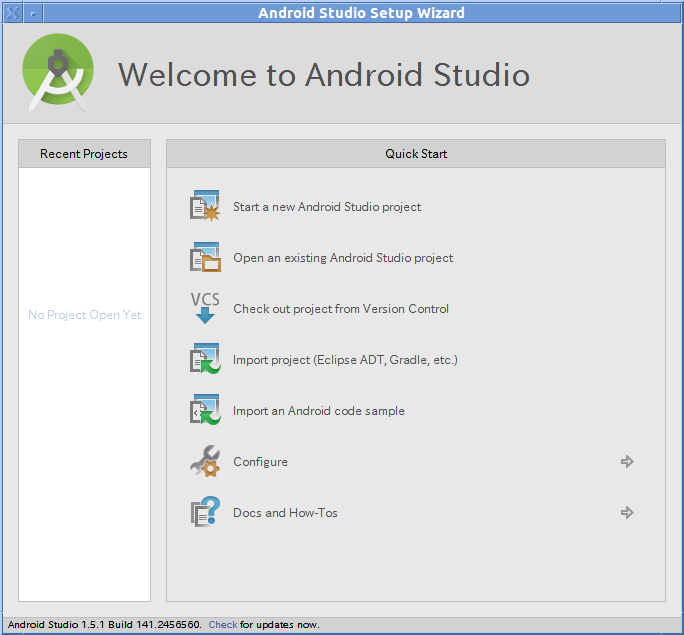
Task: Open the Configure menu entry
Action: [260, 462]
